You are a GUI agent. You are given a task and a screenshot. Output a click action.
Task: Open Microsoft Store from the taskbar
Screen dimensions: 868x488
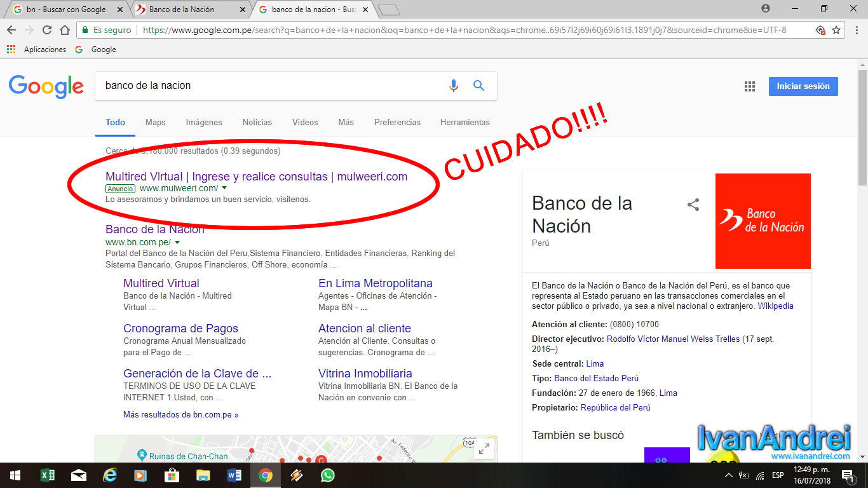coord(172,475)
